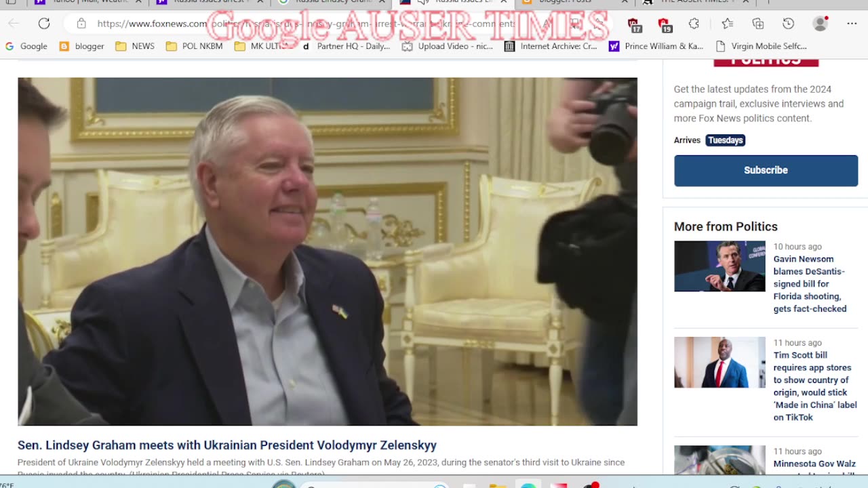Open the Minnesota Gov Walz headline
Image resolution: width=868 pixels, height=488 pixels.
[814, 465]
